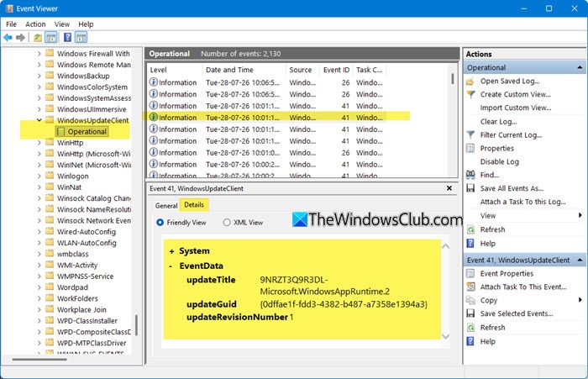Select the WindowsBackup tree item

pyautogui.click(x=83, y=76)
